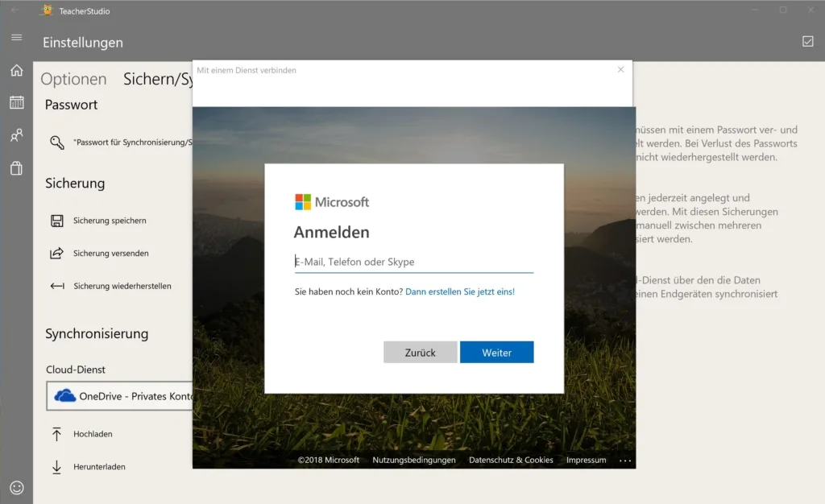Image resolution: width=825 pixels, height=504 pixels.
Task: Click the Passwort section heading
Action: (71, 105)
